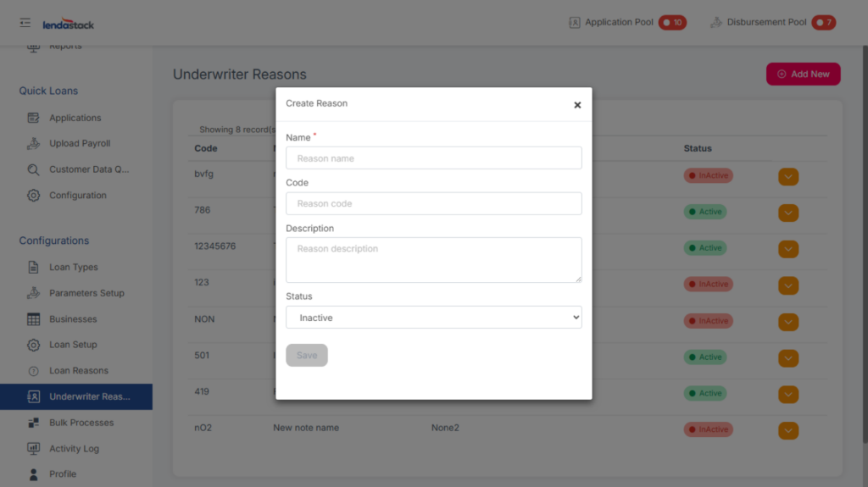This screenshot has width=868, height=487.
Task: Open the Status dropdown showing Inactive
Action: (x=433, y=318)
